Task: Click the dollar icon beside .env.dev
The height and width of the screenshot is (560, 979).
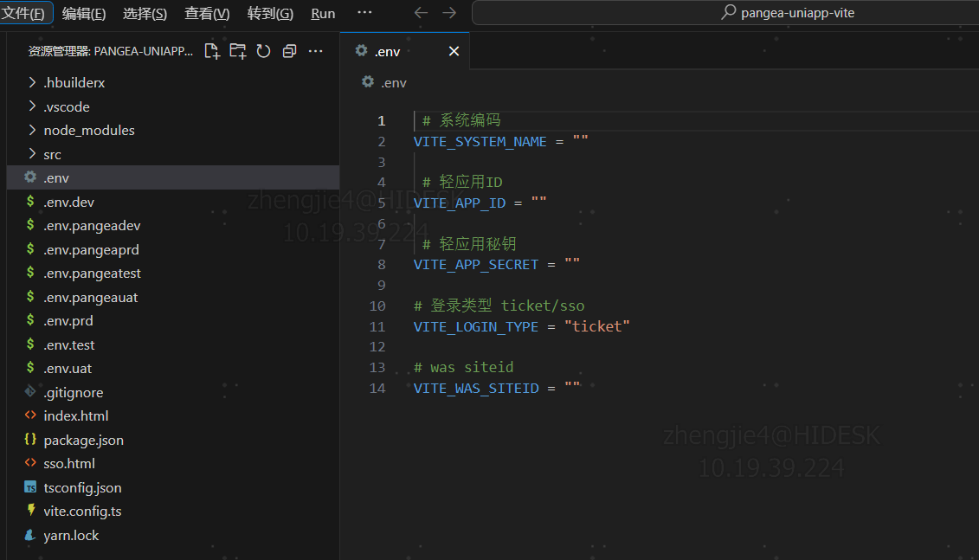Action: (x=30, y=201)
